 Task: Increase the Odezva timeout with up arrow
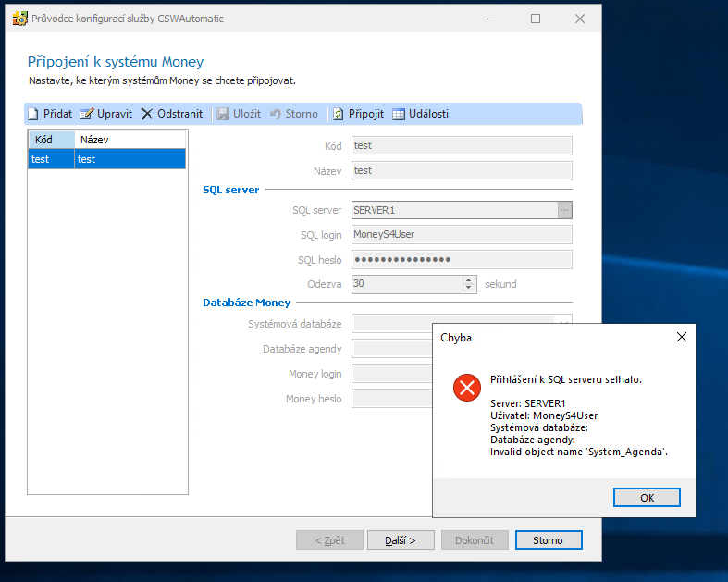pyautogui.click(x=469, y=279)
